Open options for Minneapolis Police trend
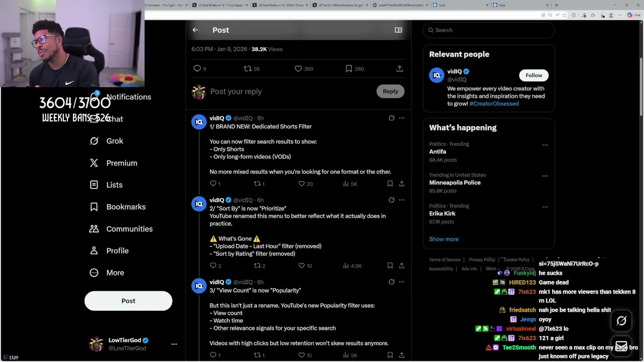 545,176
